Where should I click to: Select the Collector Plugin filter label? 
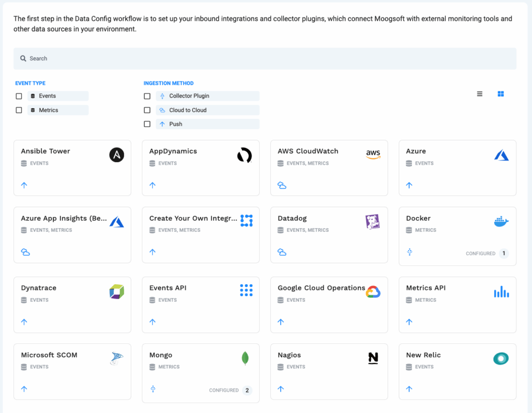[208, 96]
